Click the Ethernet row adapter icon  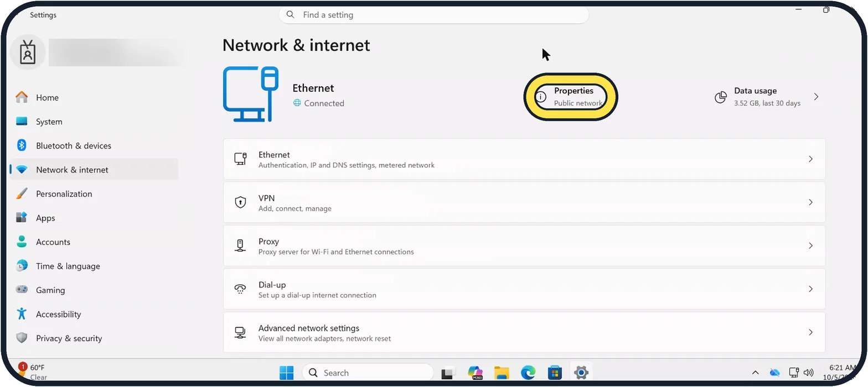240,159
